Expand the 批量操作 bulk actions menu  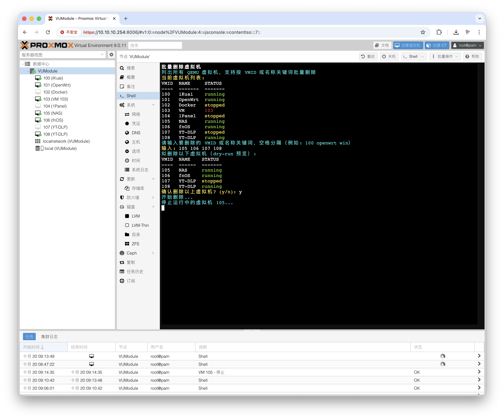point(445,57)
